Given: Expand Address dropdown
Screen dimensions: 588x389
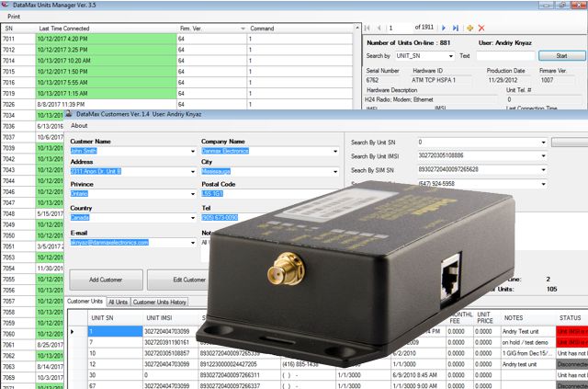Looking at the screenshot, I should [x=193, y=171].
